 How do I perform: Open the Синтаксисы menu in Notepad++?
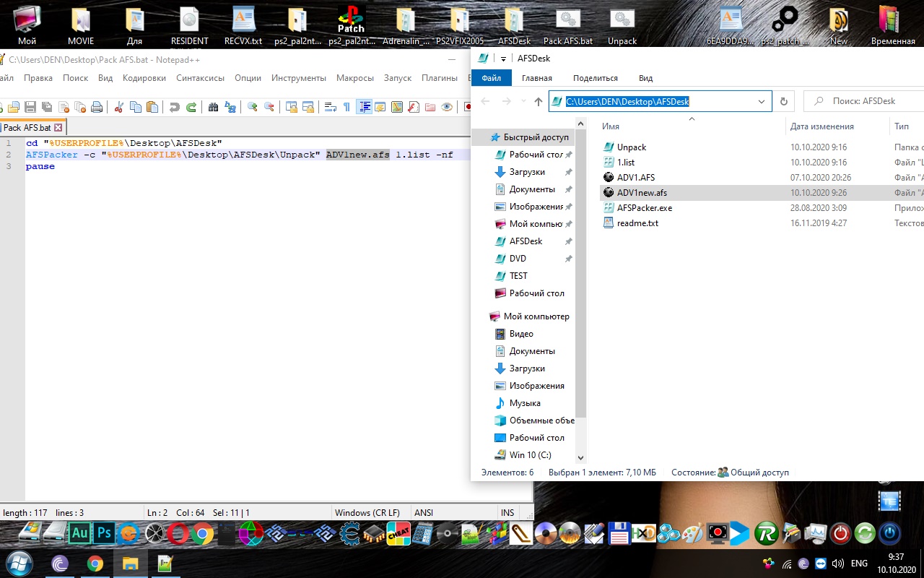tap(201, 78)
